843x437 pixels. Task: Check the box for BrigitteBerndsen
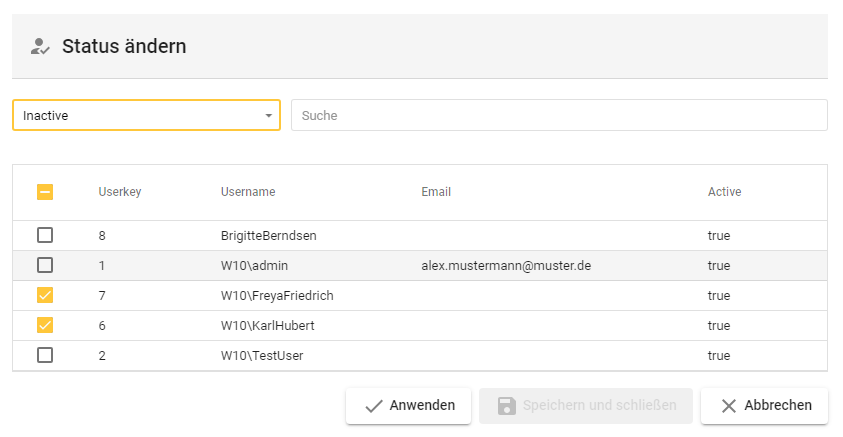[x=45, y=236]
